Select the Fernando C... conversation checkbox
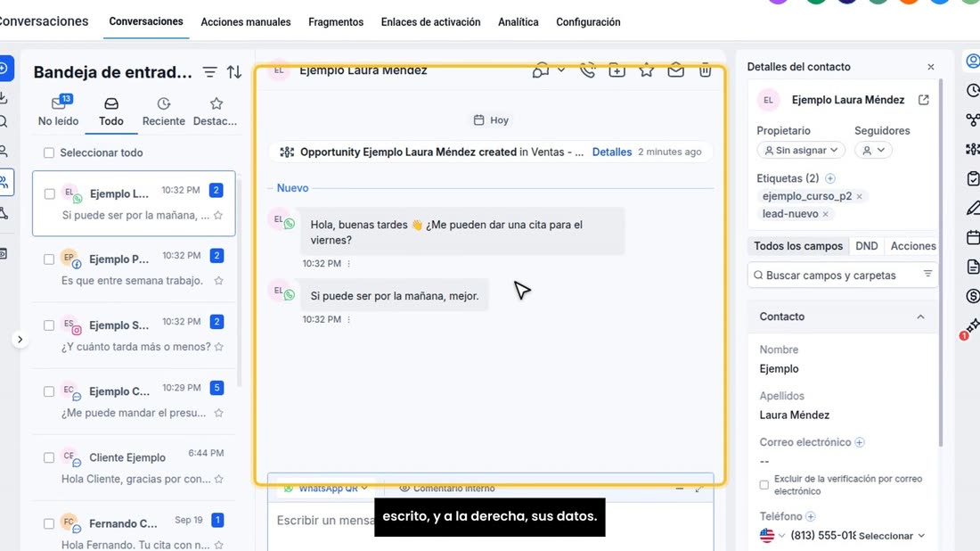 (49, 523)
